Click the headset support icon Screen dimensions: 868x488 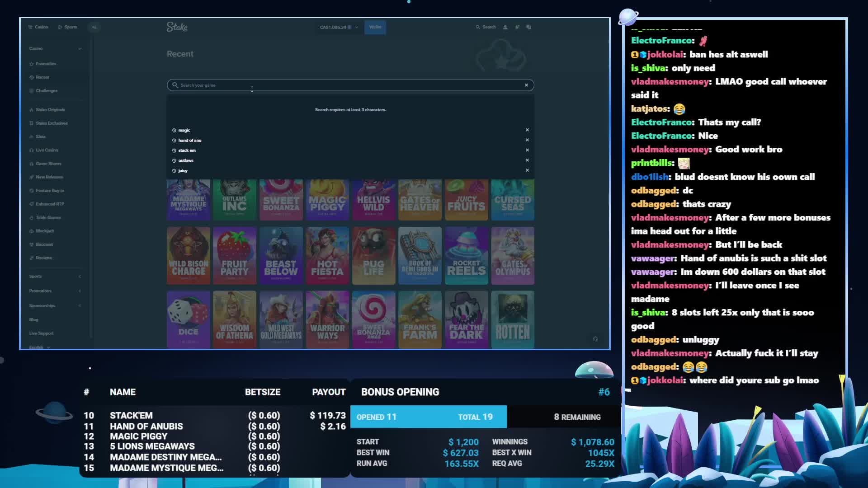pos(595,339)
